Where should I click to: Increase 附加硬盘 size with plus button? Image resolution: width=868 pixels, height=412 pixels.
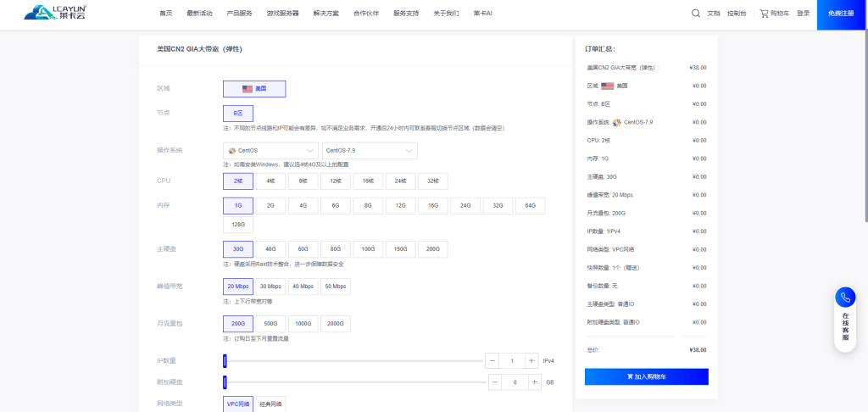click(535, 382)
